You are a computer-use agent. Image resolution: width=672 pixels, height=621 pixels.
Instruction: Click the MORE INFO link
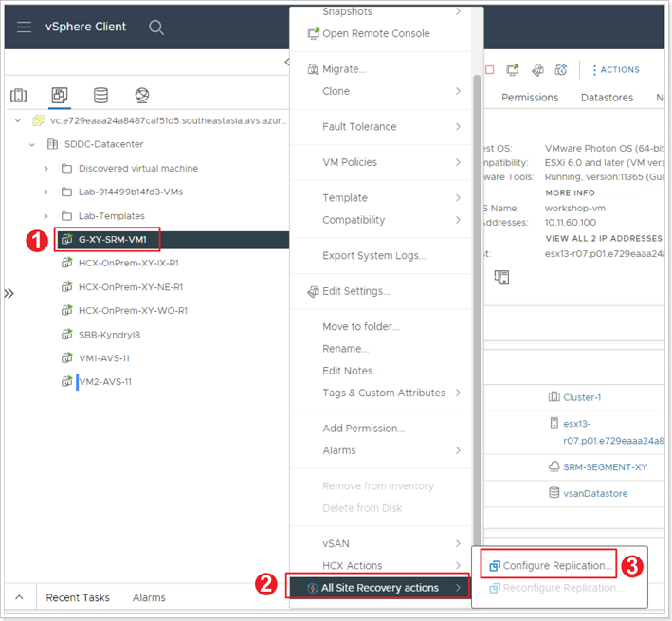pyautogui.click(x=570, y=192)
